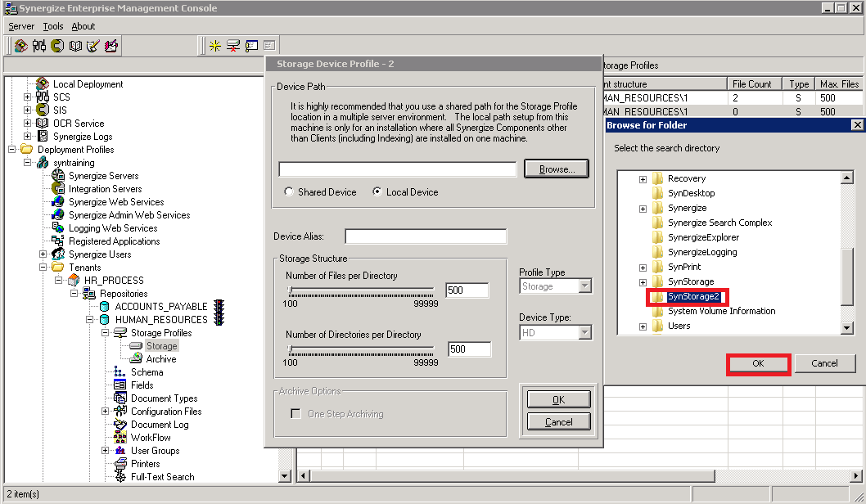Expand the Synergize Users tree node

[43, 254]
